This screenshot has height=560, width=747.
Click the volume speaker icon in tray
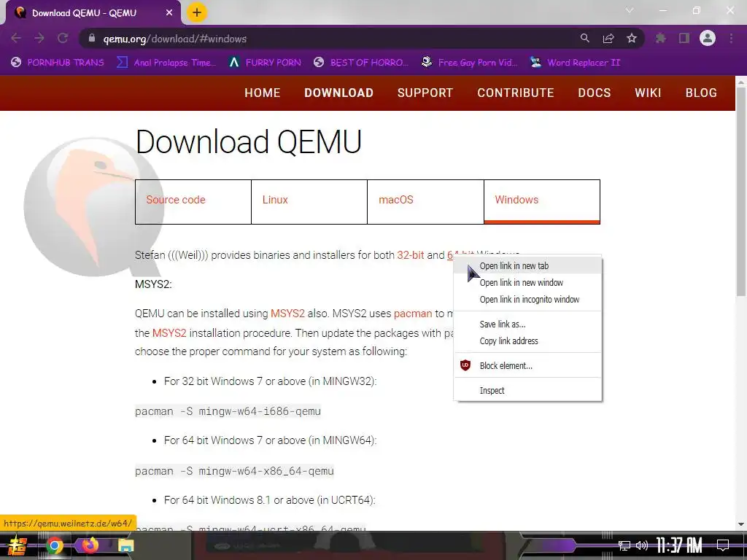tap(642, 545)
